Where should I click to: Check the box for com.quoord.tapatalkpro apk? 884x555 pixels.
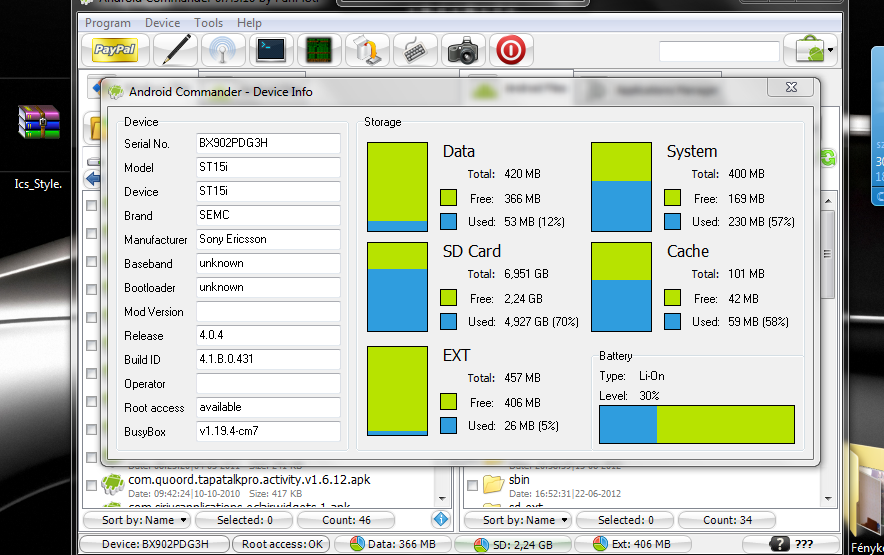91,485
